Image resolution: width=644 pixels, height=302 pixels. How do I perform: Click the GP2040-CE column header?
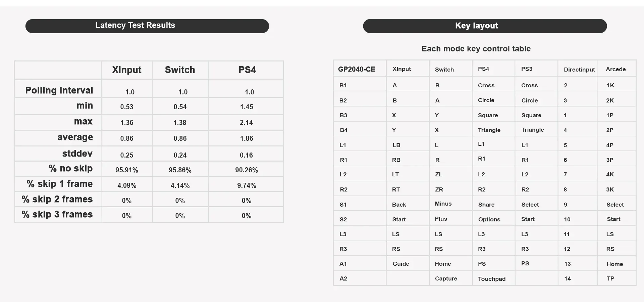357,69
